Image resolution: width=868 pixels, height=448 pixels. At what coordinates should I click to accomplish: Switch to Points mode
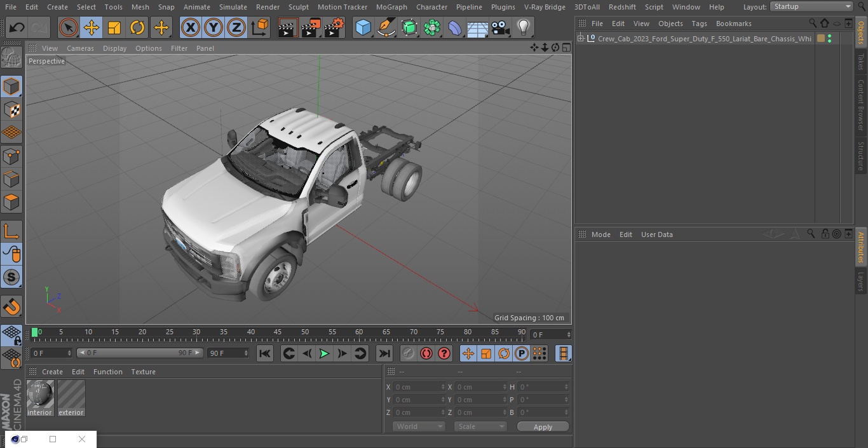pos(11,156)
